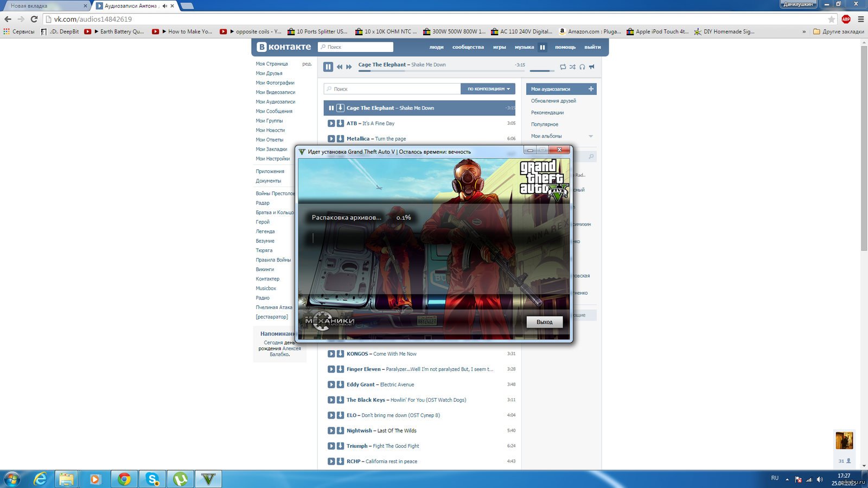Download Cage The Elephant track
This screenshot has height=488, width=868.
tap(340, 108)
